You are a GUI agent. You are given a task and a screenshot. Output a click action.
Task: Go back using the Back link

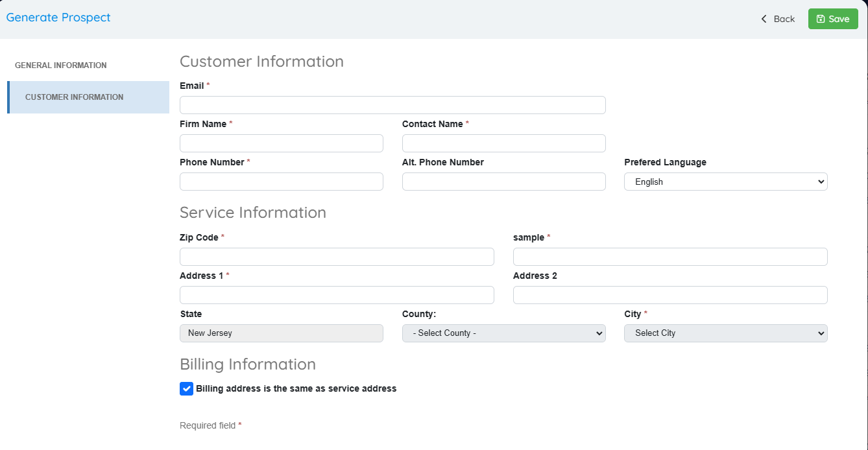pos(778,19)
